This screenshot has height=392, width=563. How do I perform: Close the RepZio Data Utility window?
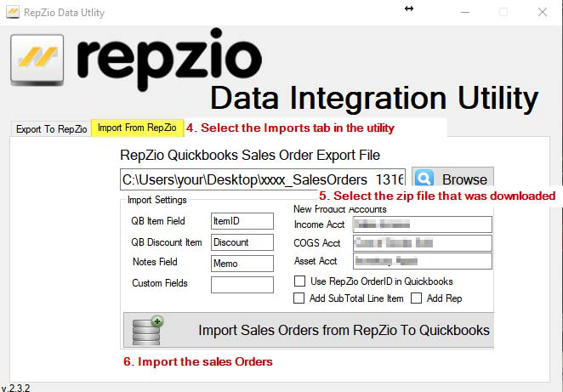pyautogui.click(x=543, y=12)
